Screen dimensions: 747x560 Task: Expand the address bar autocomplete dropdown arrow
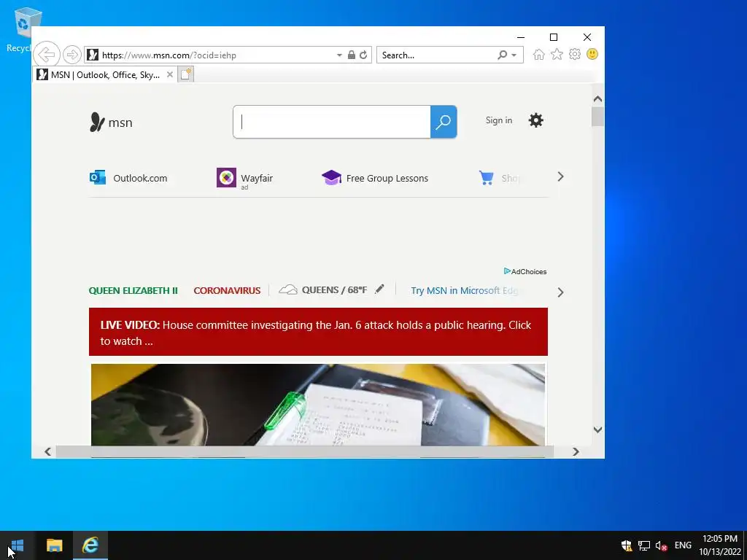[x=339, y=55]
